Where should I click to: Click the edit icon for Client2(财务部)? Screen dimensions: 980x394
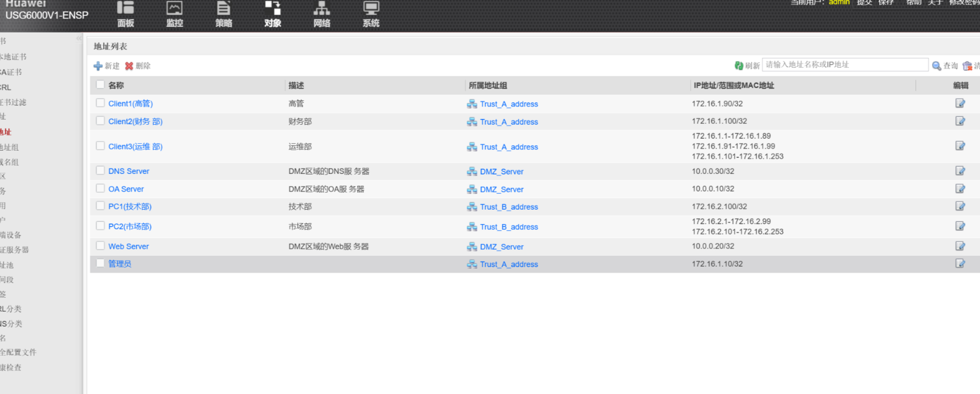tap(960, 121)
